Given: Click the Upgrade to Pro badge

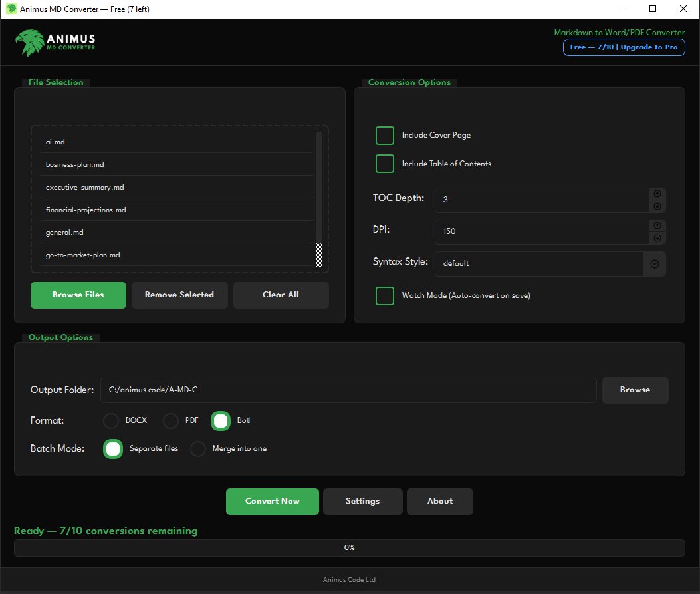Looking at the screenshot, I should pyautogui.click(x=624, y=47).
